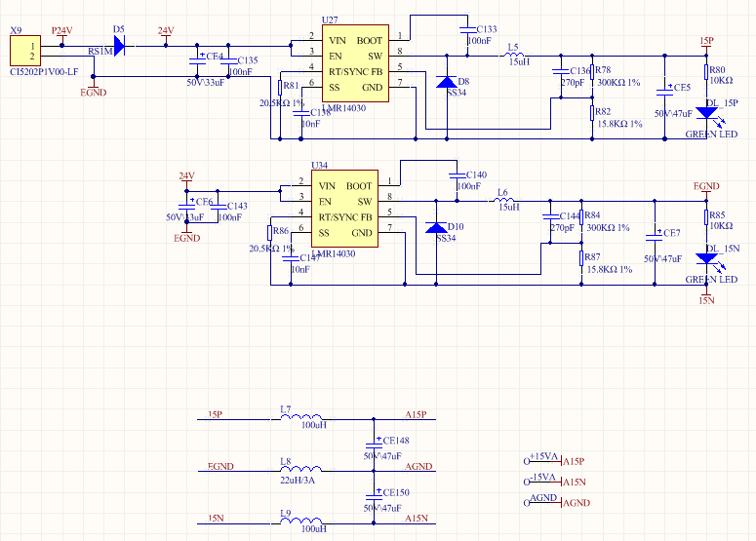Screen dimensions: 756x541
Task: Select the D8 SS34 diode symbol
Action: point(447,82)
